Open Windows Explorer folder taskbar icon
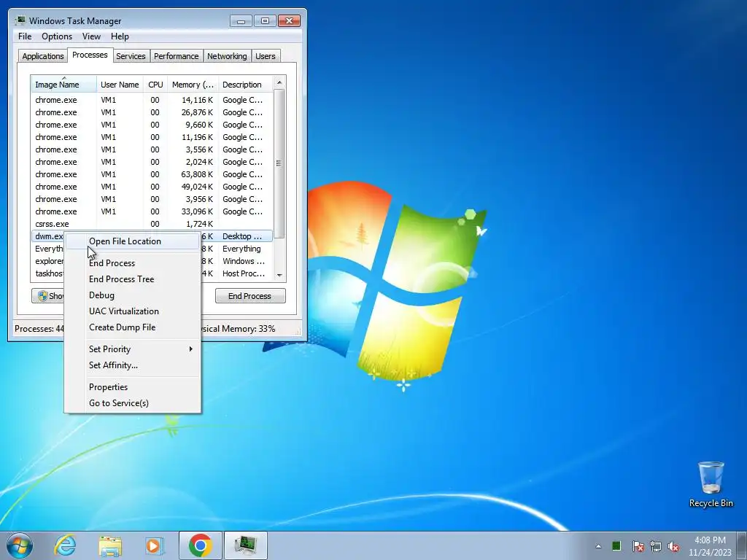Image resolution: width=747 pixels, height=560 pixels. [110, 545]
